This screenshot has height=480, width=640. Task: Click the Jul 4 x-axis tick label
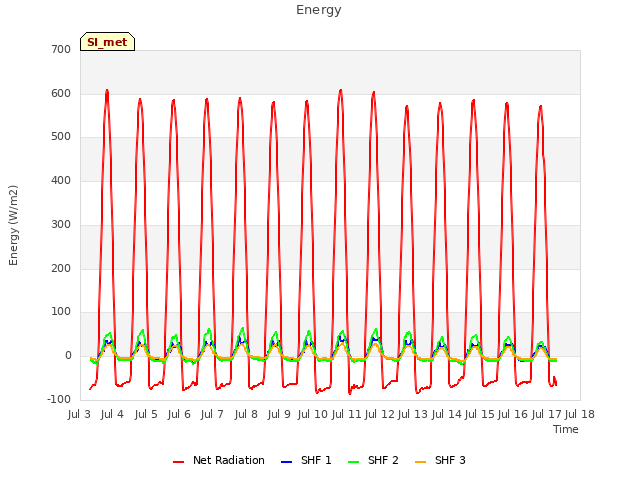coord(112,414)
